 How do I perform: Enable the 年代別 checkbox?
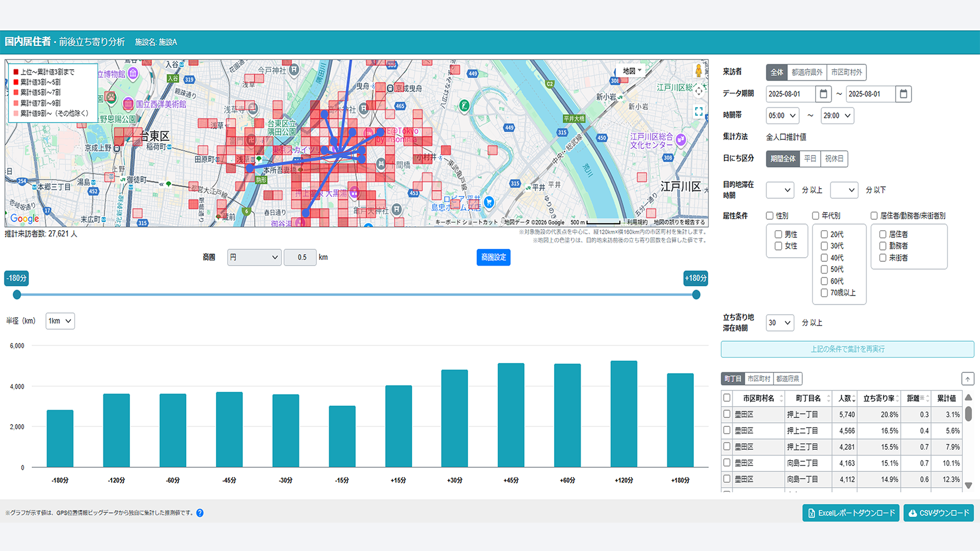pos(815,216)
